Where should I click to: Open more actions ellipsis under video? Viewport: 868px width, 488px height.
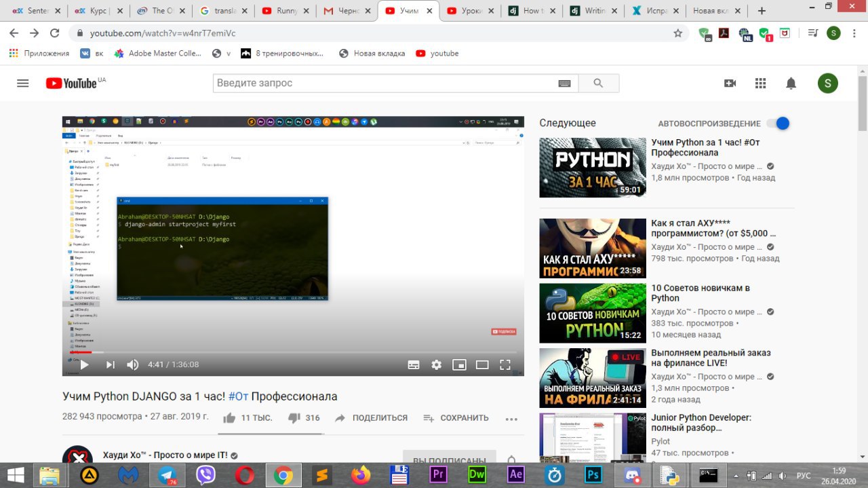point(511,419)
